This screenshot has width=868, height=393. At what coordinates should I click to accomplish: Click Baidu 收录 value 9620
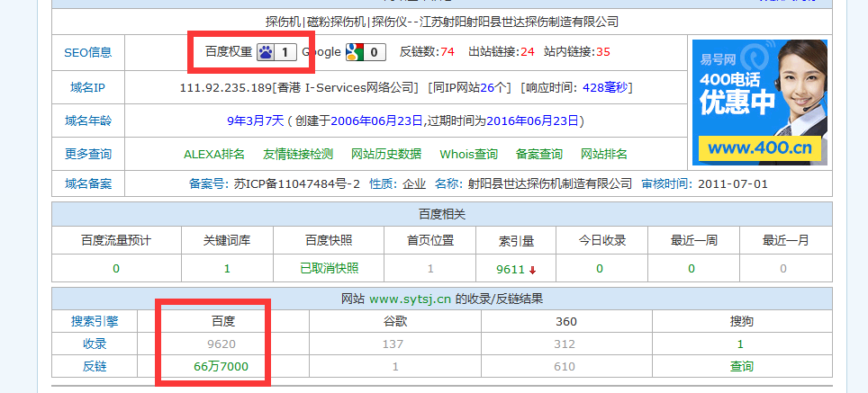point(221,344)
